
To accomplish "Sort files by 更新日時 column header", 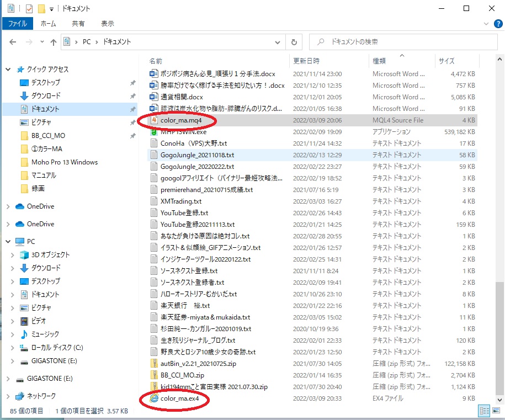I will point(306,61).
